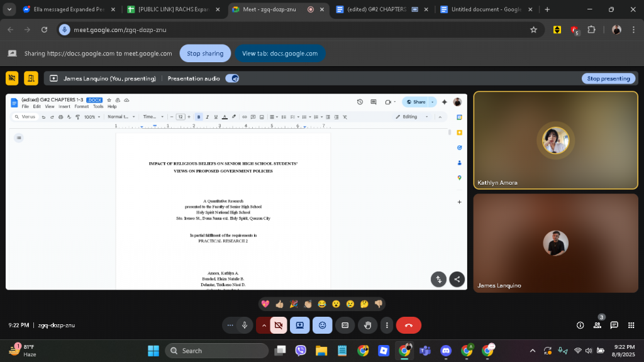
Task: Open more options three-dot menu
Action: 387,325
